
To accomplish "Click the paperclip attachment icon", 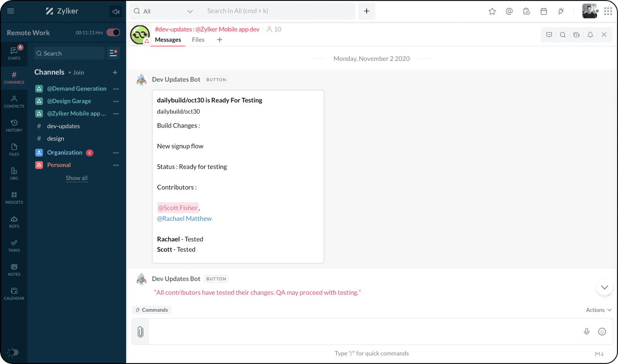I will [140, 332].
